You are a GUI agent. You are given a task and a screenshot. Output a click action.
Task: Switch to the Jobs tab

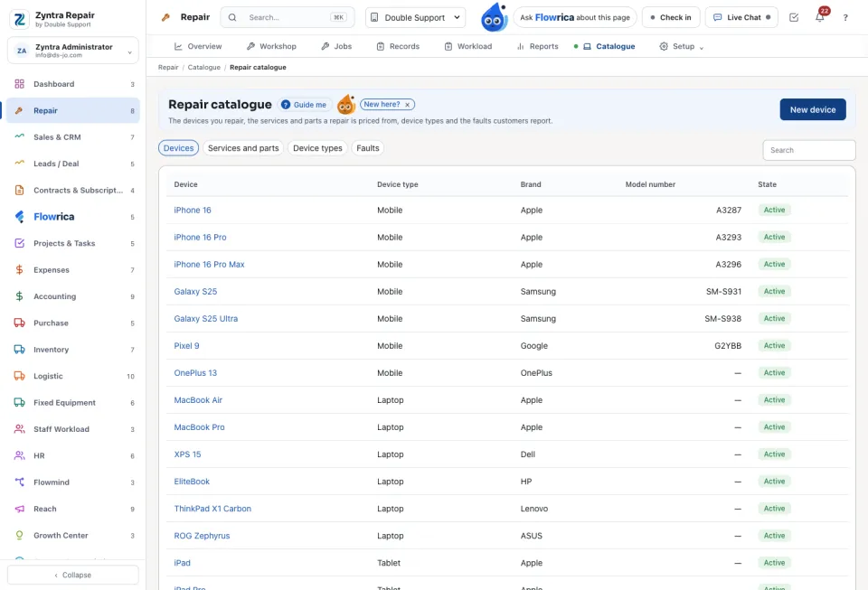pyautogui.click(x=336, y=46)
